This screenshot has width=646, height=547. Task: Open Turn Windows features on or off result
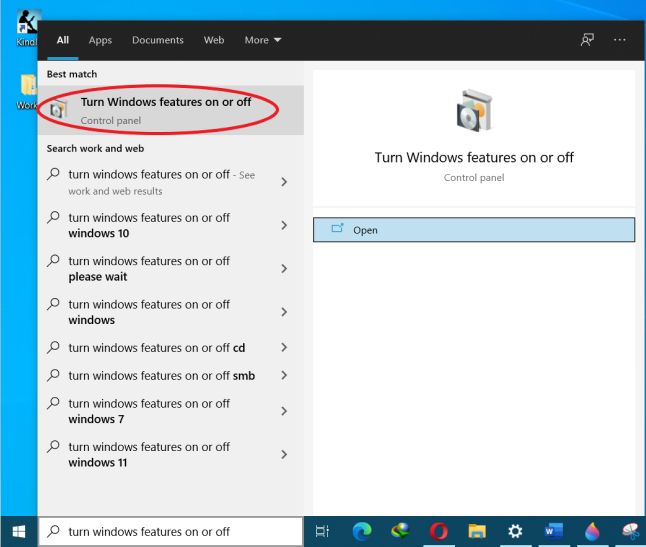tap(171, 110)
